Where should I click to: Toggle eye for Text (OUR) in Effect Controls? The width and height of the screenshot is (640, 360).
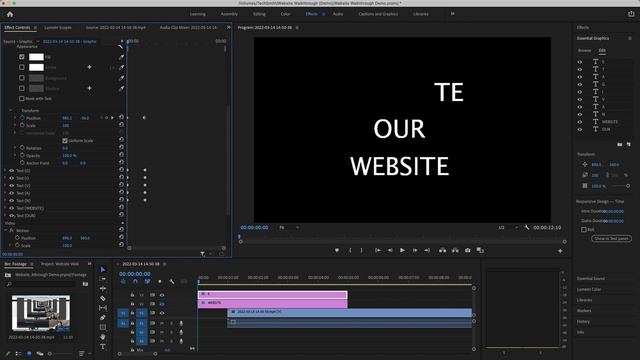pos(11,216)
